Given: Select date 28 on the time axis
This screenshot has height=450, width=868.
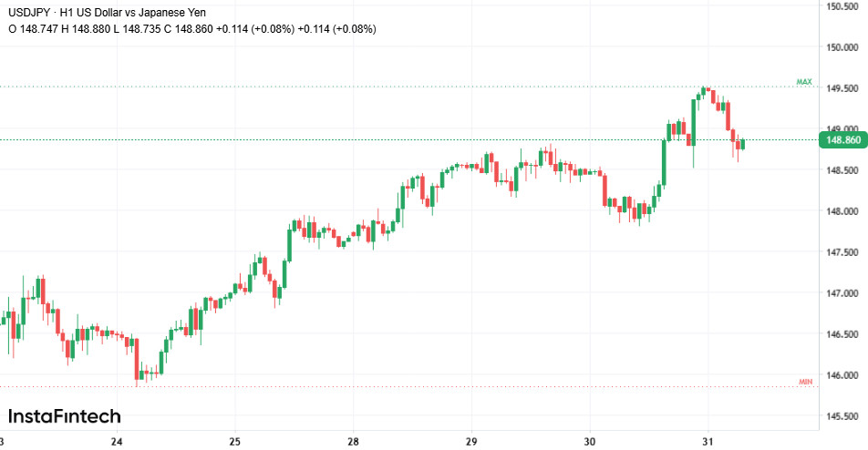Looking at the screenshot, I should click(x=353, y=442).
